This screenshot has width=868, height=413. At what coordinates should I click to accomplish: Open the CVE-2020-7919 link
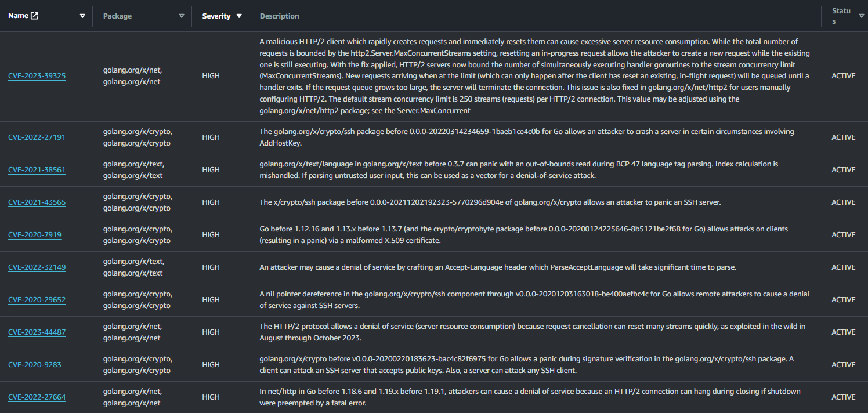(35, 235)
